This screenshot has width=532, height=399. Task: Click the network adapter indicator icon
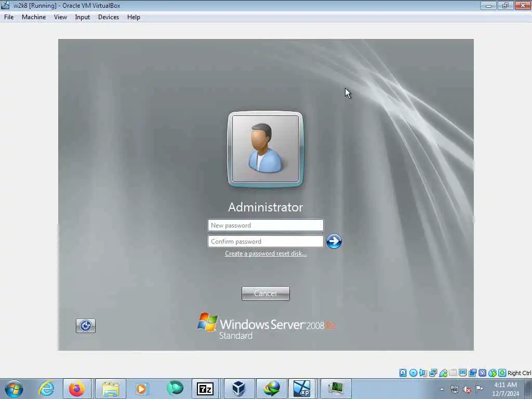coord(433,373)
